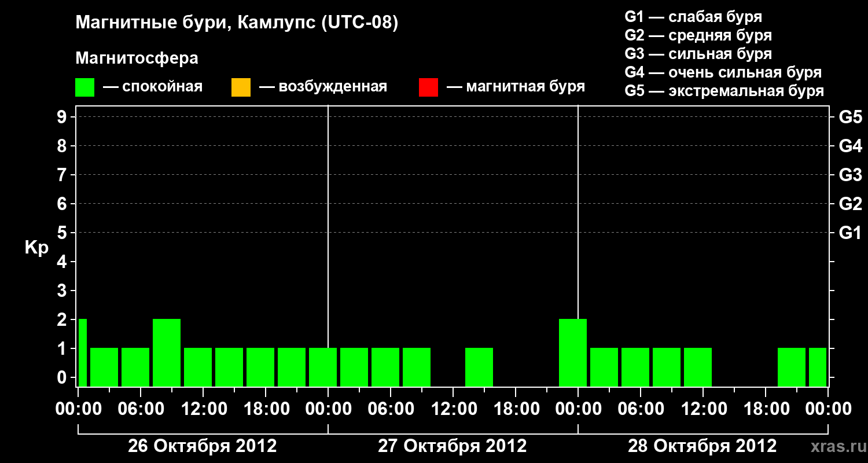Click the right-axis G4 level label
This screenshot has width=868, height=463.
(850, 146)
